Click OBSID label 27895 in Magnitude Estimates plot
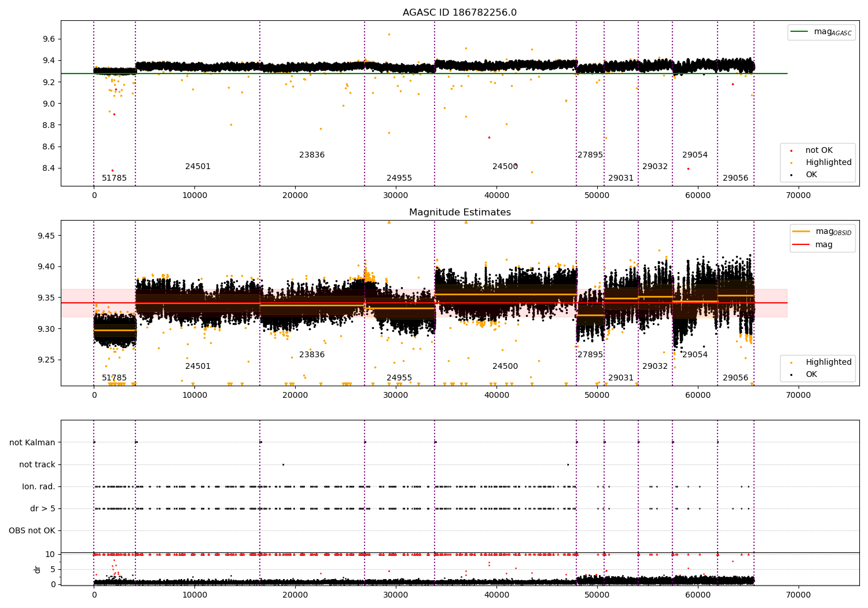This screenshot has height=608, width=868. coord(590,355)
